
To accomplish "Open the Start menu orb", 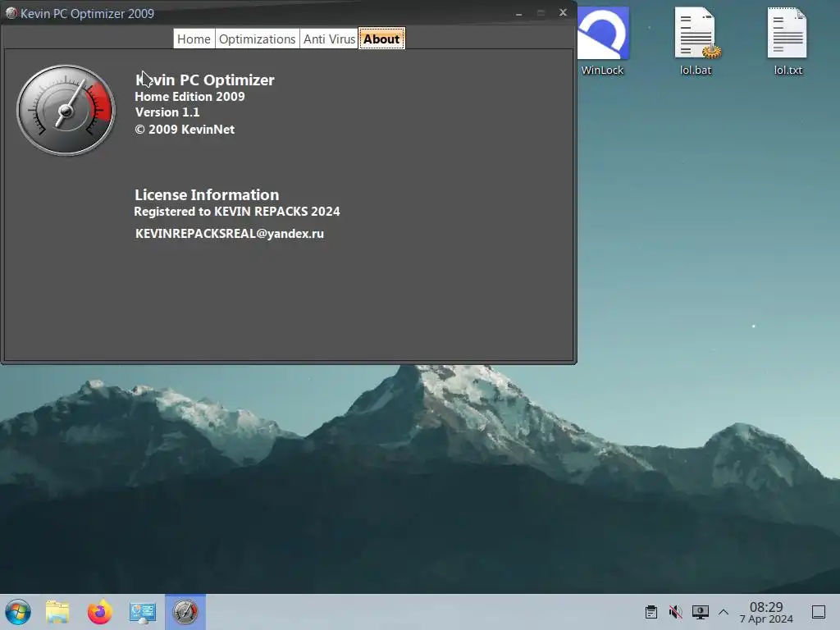I will pos(18,612).
